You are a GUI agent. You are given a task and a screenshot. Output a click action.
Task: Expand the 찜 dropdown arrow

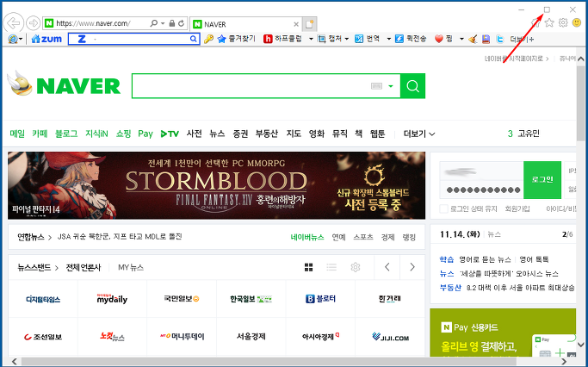461,39
